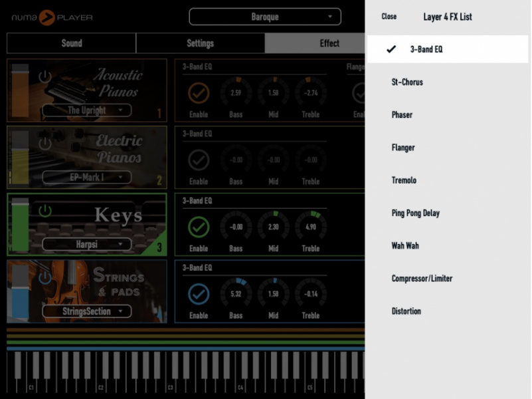The height and width of the screenshot is (399, 532).
Task: Adjust the Bass knob of layer 1 EQ
Action: point(236,92)
